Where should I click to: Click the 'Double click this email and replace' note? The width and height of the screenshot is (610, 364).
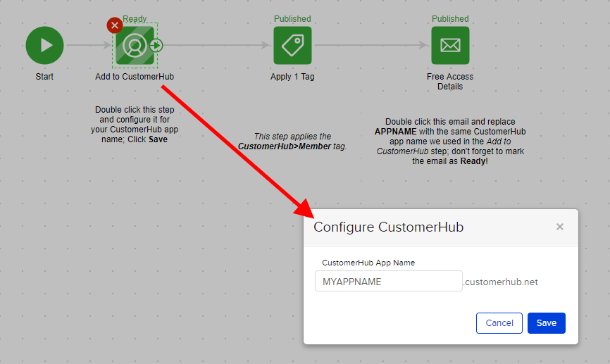pos(450,142)
